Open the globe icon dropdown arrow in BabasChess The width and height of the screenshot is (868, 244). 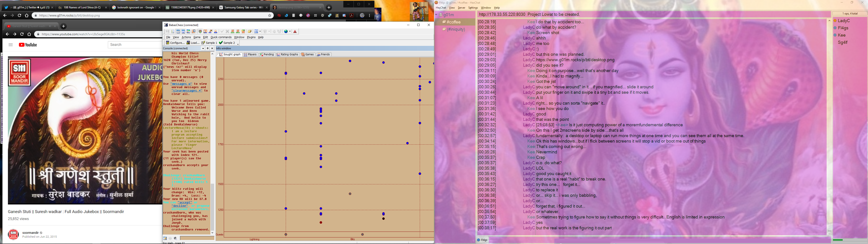coord(290,31)
